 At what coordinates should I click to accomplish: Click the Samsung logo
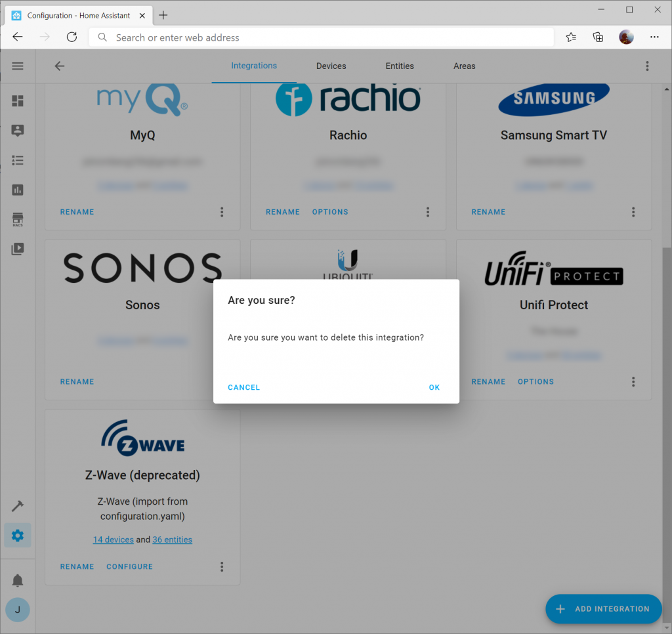click(x=554, y=100)
